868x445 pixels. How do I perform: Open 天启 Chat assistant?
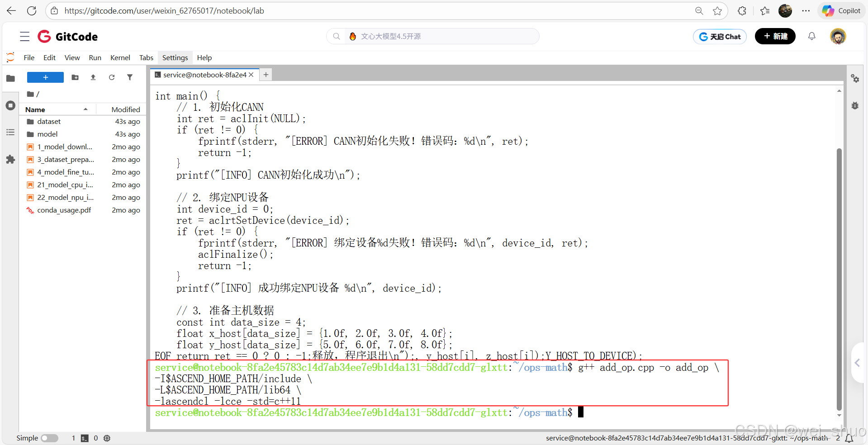tap(720, 37)
